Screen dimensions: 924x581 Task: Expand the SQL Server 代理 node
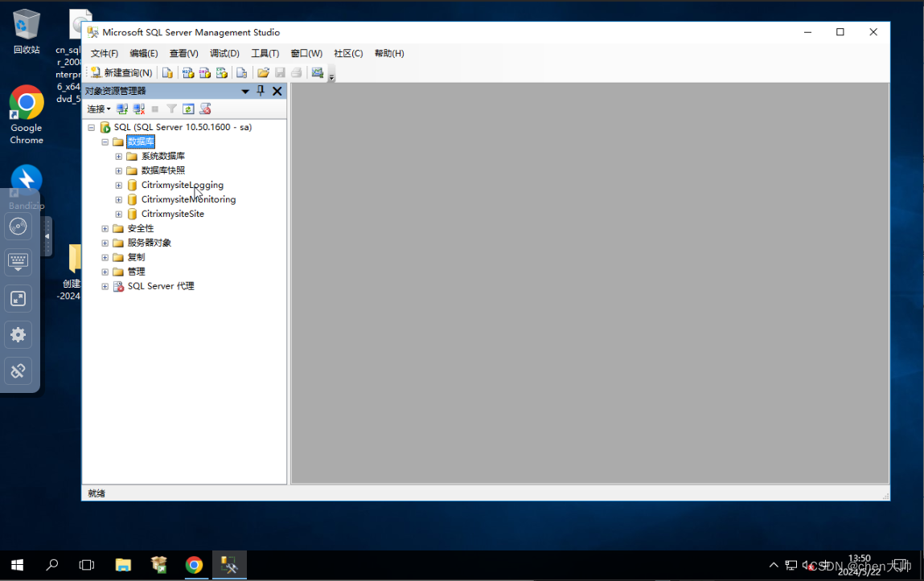(105, 286)
